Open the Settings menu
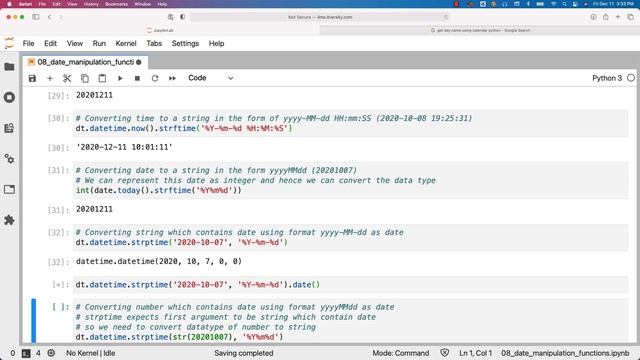The image size is (640, 360). coord(185,43)
